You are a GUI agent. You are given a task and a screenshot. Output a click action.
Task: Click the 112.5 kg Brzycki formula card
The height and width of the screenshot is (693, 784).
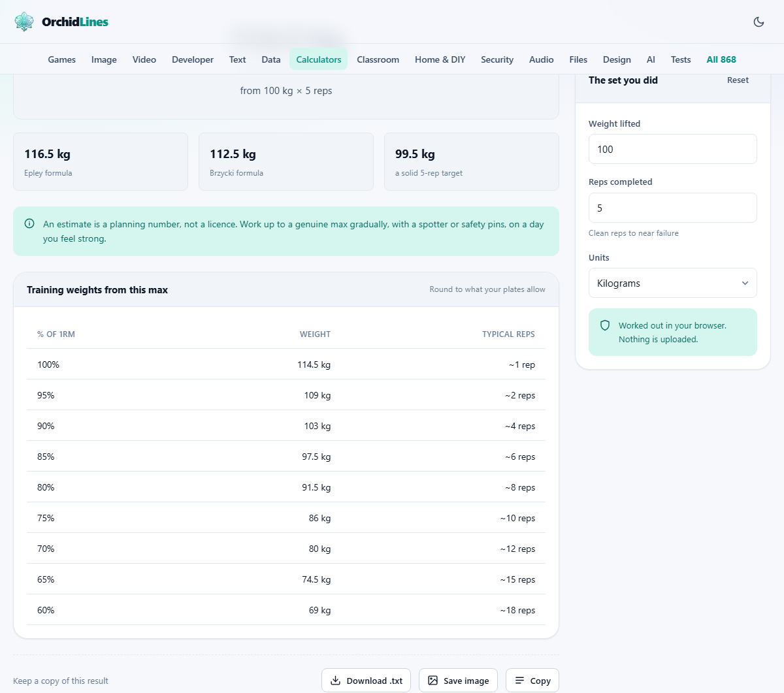286,162
